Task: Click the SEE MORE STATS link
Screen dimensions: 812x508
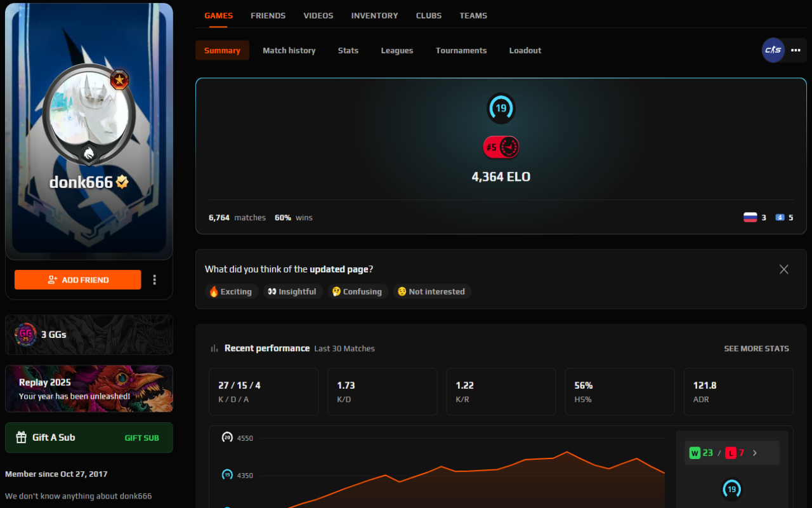Action: (757, 348)
